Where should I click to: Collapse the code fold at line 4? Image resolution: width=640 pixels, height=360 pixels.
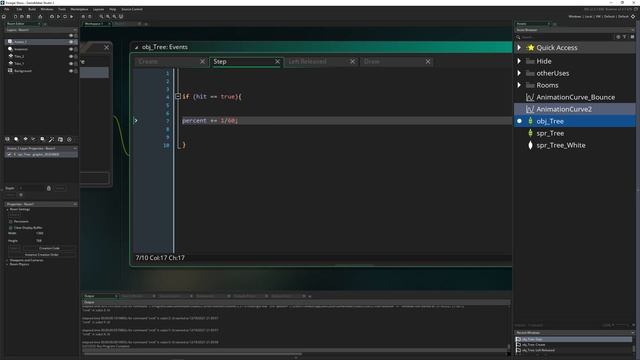tap(178, 96)
